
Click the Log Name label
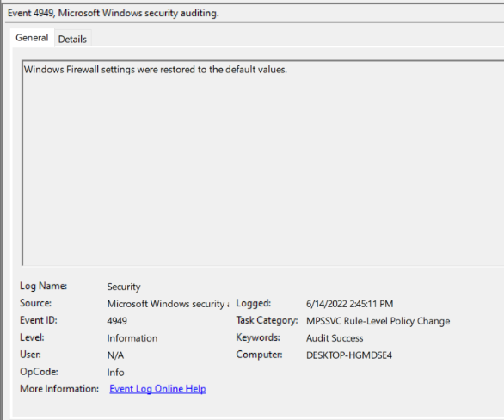(43, 286)
